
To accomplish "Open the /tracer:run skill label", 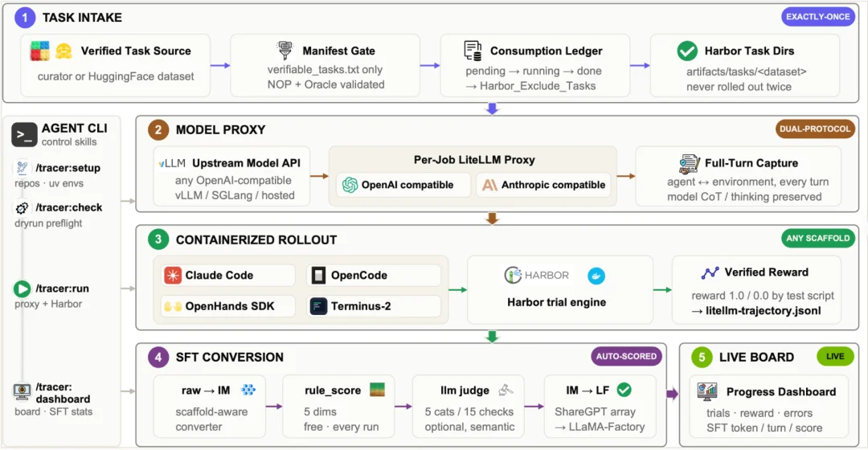I will [x=62, y=288].
